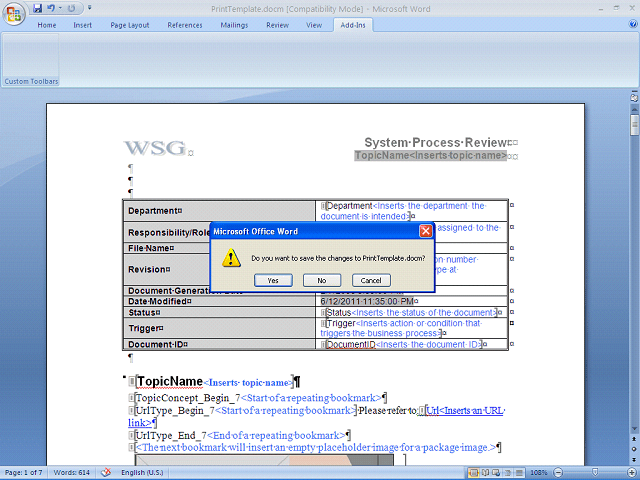Click the scrollbar up arrow
This screenshot has width=640, height=480.
tap(634, 109)
